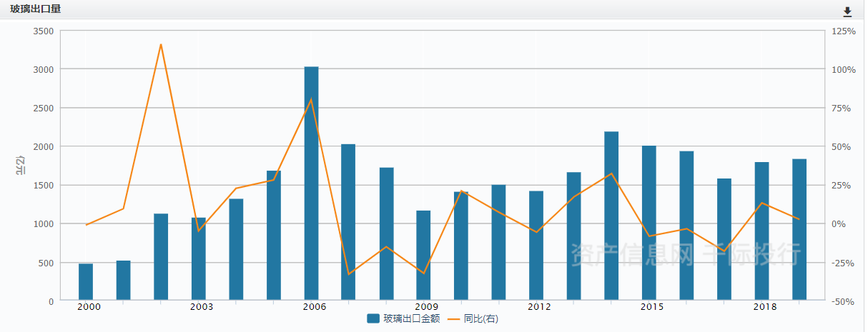Click the 2000 bar in the chart

coord(86,282)
